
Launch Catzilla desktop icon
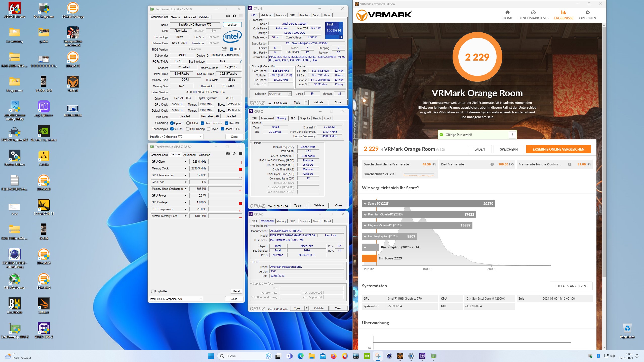(x=44, y=158)
